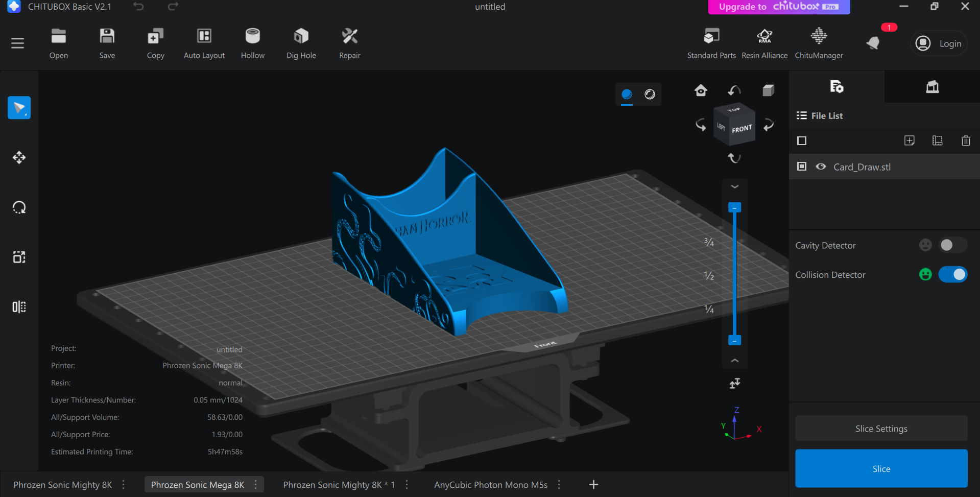Move layer slider down one step chevron

tap(734, 186)
